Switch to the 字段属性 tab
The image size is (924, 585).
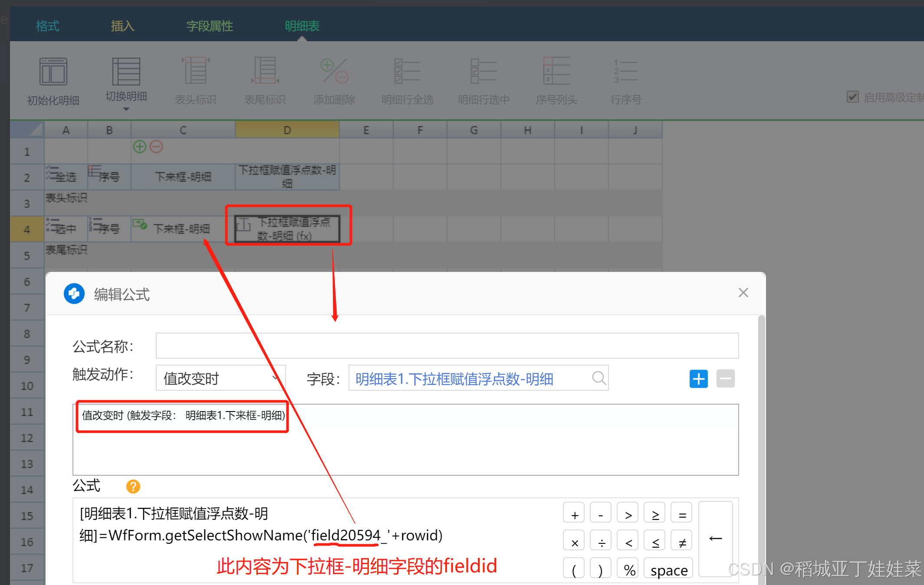coord(210,26)
